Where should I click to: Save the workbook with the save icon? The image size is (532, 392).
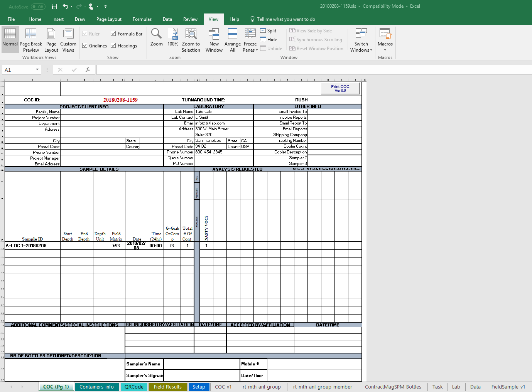click(54, 7)
